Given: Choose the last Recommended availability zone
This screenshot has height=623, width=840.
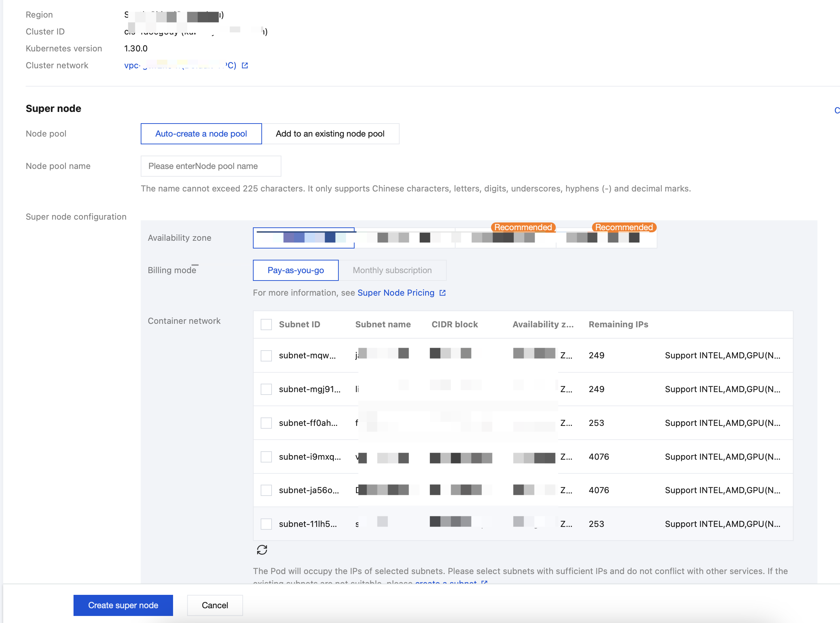Looking at the screenshot, I should tap(606, 238).
